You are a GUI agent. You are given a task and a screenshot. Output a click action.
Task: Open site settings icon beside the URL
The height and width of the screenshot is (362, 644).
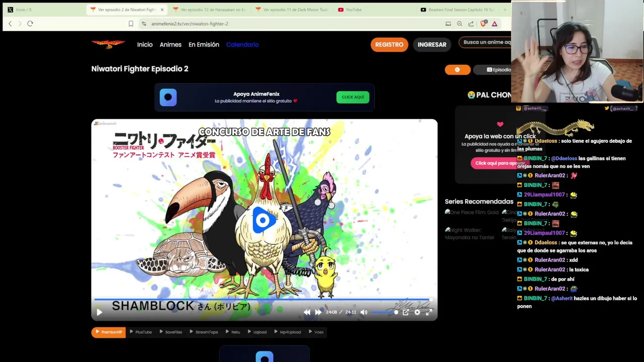coord(144,24)
